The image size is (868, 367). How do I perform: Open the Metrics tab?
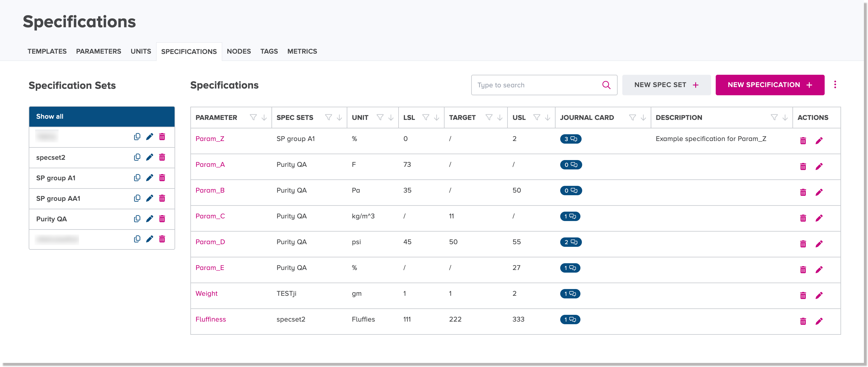pyautogui.click(x=302, y=51)
